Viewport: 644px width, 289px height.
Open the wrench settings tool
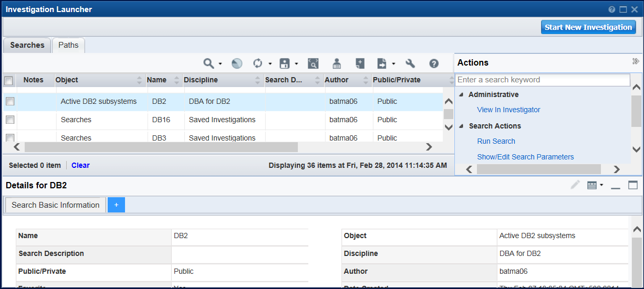click(x=410, y=63)
